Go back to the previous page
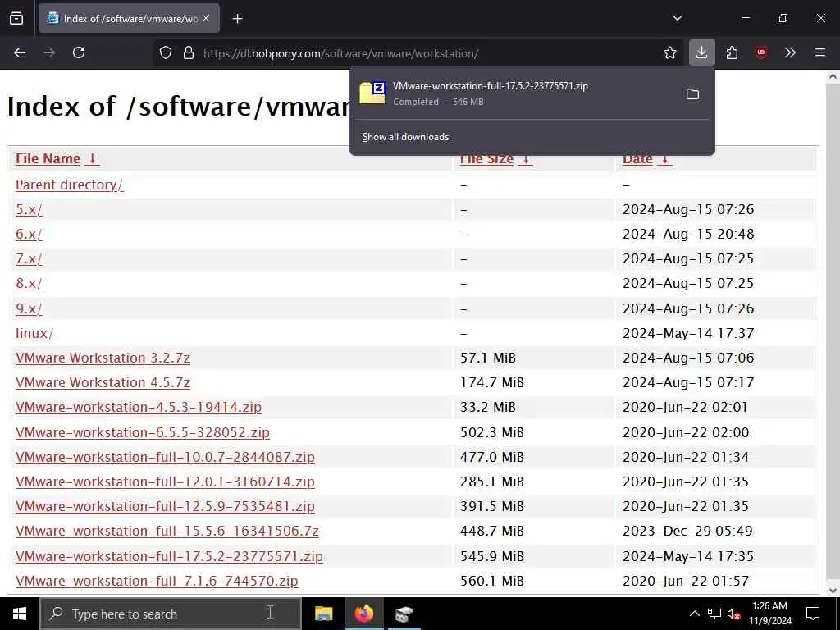The height and width of the screenshot is (630, 840). pyautogui.click(x=20, y=52)
